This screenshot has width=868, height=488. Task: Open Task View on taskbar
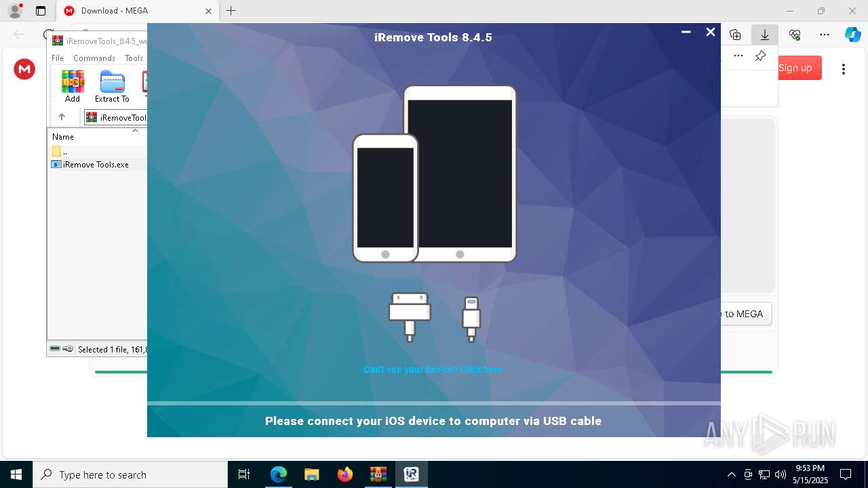tap(244, 474)
